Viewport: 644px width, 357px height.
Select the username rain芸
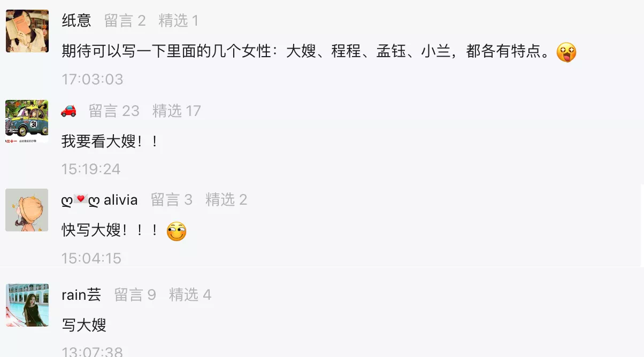tap(81, 294)
